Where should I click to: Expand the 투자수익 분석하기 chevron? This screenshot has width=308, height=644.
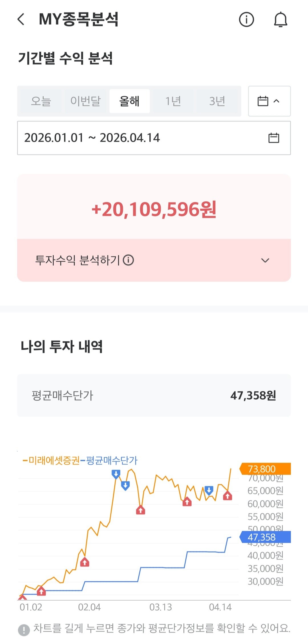pyautogui.click(x=265, y=260)
